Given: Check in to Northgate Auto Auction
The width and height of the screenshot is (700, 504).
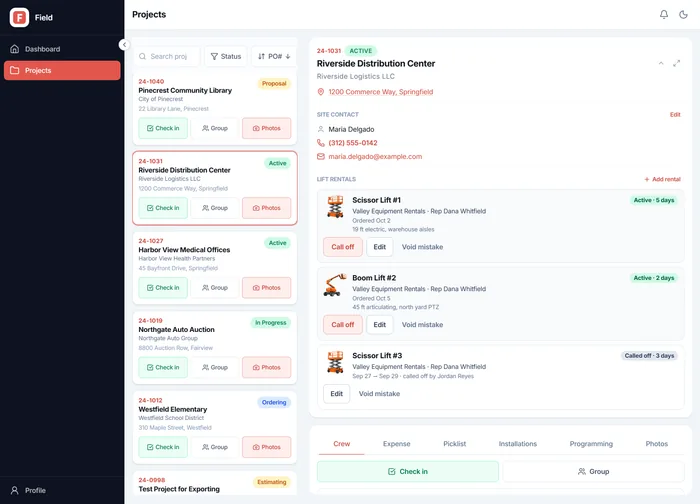Looking at the screenshot, I should tap(163, 367).
